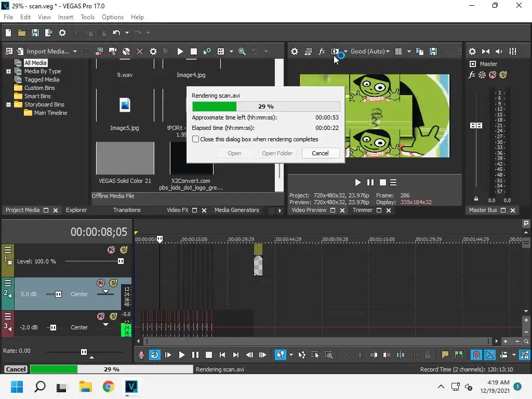Open Video Output FX icon in preview
Screen dimensions: 532x399
point(322,51)
